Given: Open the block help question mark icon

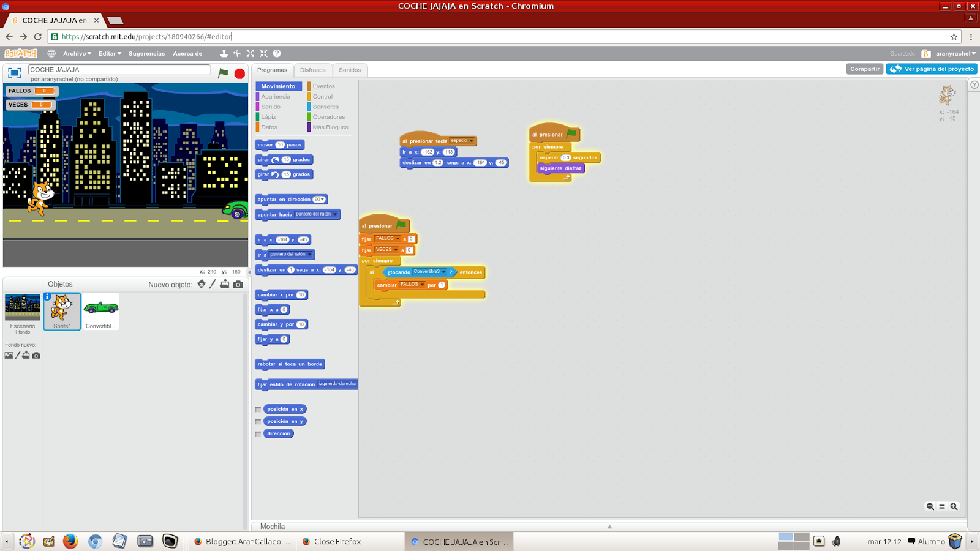Looking at the screenshot, I should point(276,54).
